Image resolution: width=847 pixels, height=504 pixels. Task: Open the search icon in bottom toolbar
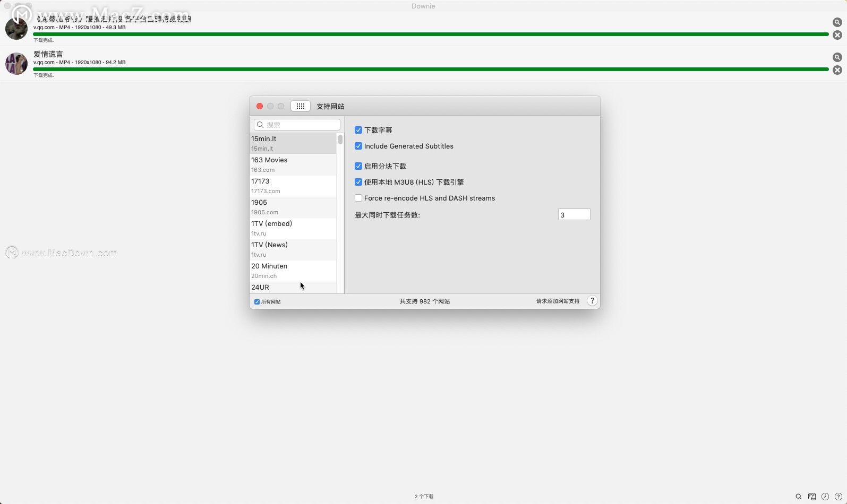click(x=798, y=497)
